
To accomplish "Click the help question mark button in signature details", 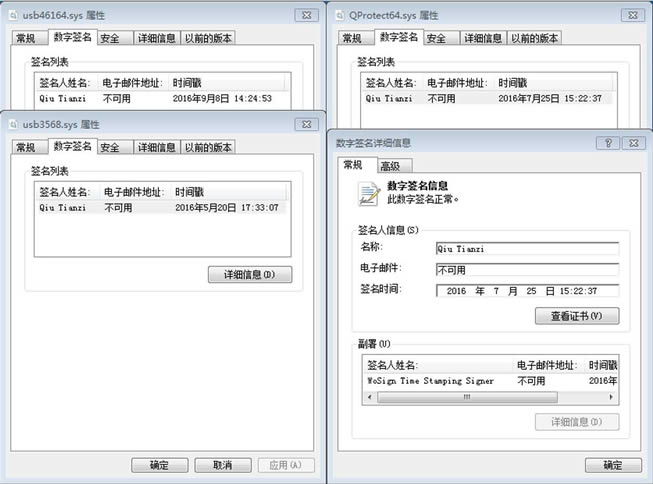I will point(607,143).
